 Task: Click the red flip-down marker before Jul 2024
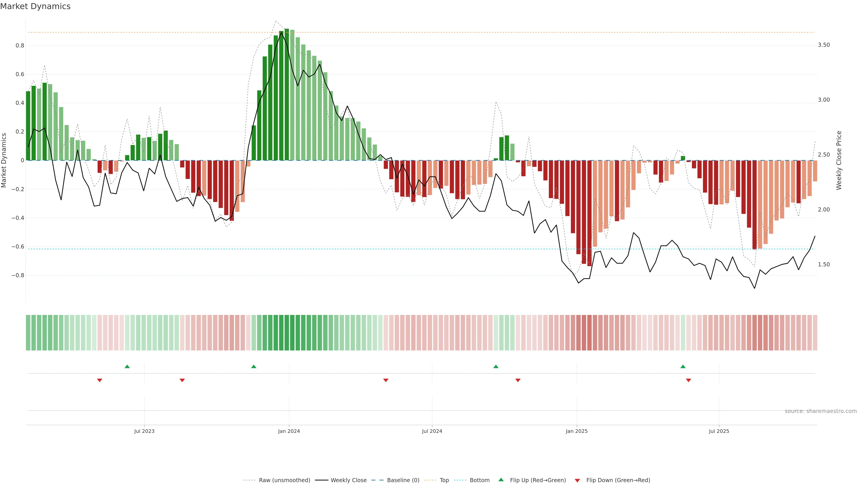point(386,380)
